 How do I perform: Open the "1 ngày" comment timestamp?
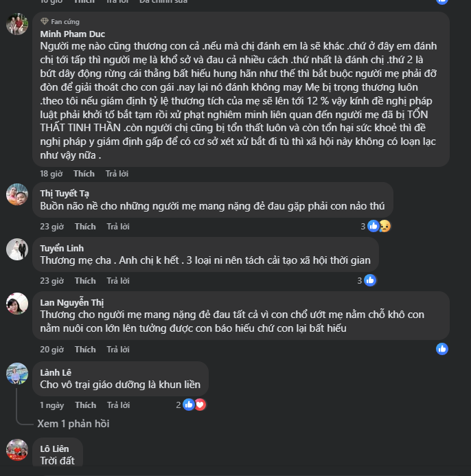click(x=52, y=405)
